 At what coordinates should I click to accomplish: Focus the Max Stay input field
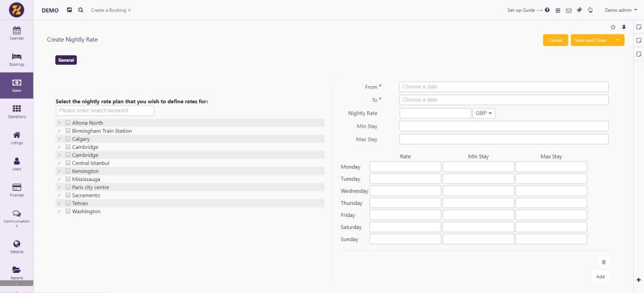(504, 139)
